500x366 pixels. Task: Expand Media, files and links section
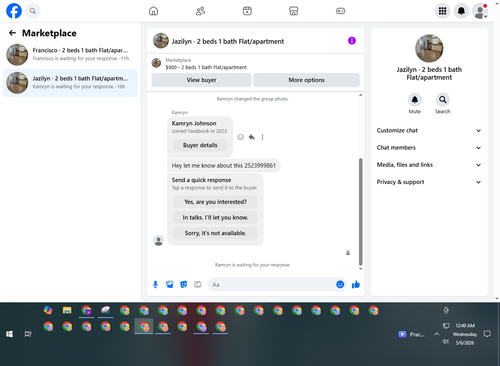pyautogui.click(x=429, y=165)
